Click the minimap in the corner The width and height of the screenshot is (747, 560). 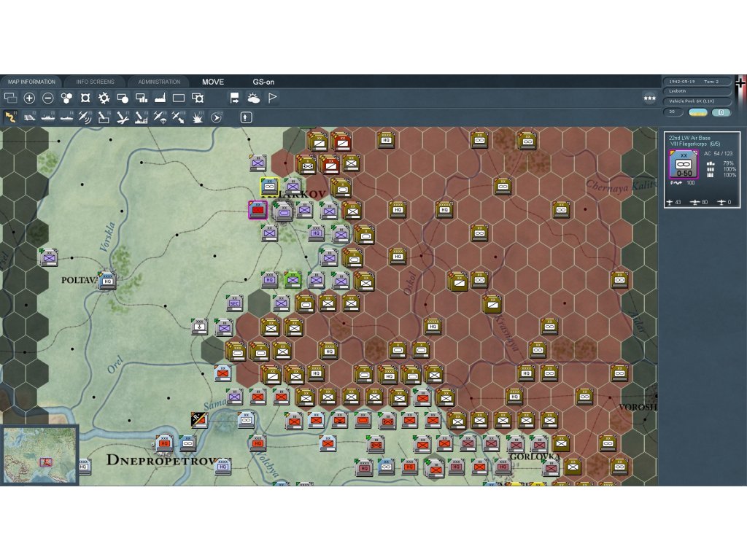coord(40,455)
